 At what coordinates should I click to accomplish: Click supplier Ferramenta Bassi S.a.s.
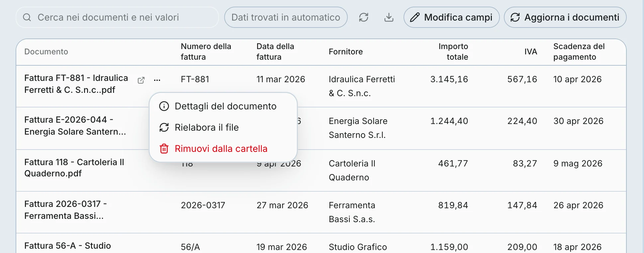(x=352, y=212)
